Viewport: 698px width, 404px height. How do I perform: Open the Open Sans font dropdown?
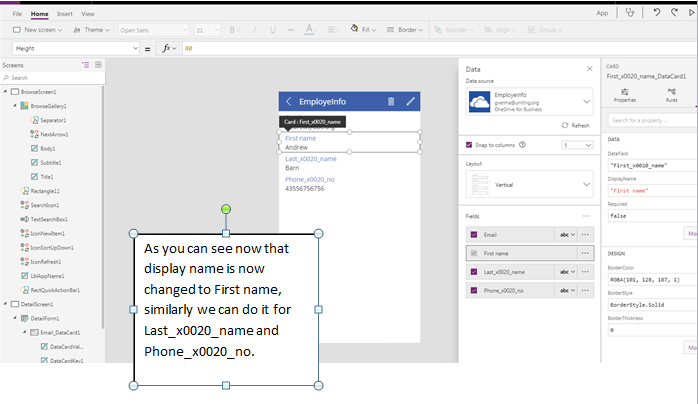pos(154,30)
